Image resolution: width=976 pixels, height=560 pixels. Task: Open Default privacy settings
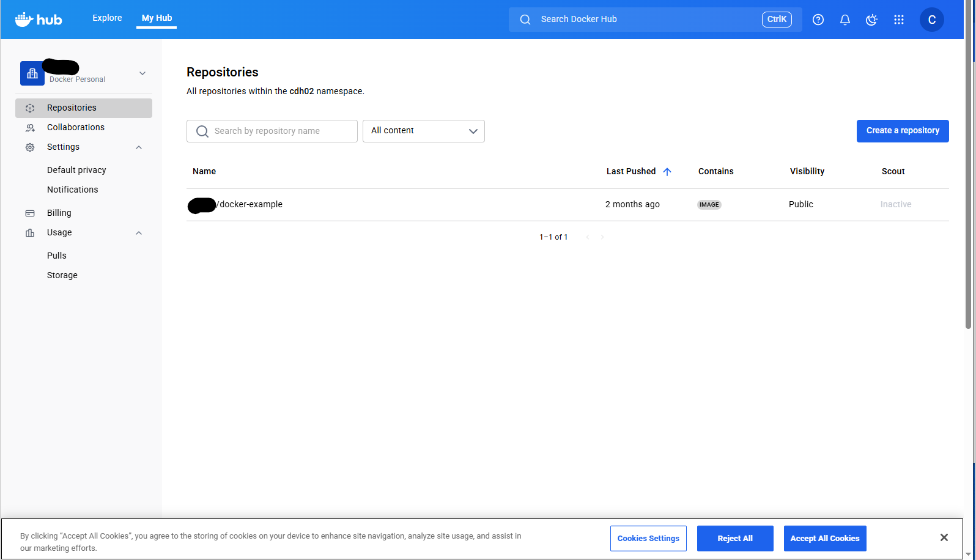(76, 170)
